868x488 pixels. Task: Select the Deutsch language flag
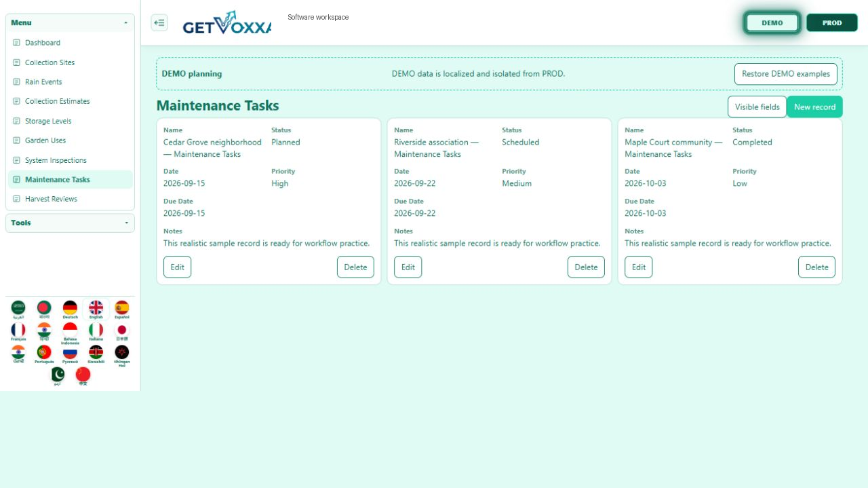coord(70,309)
